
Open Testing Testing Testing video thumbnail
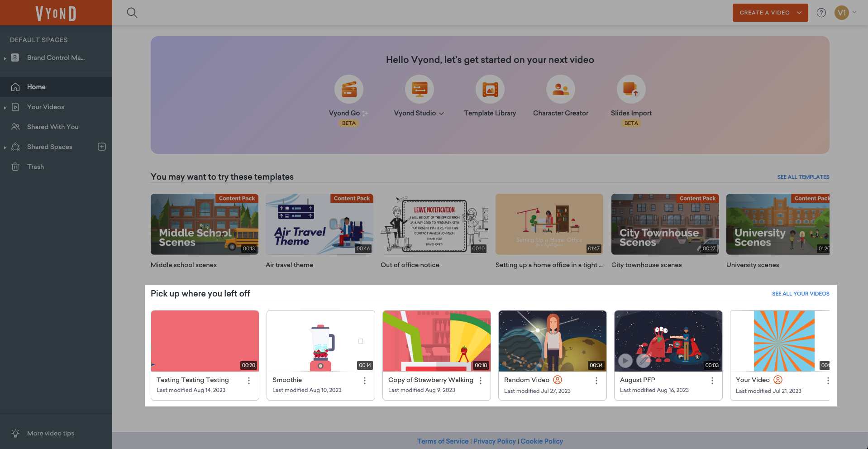click(x=205, y=341)
